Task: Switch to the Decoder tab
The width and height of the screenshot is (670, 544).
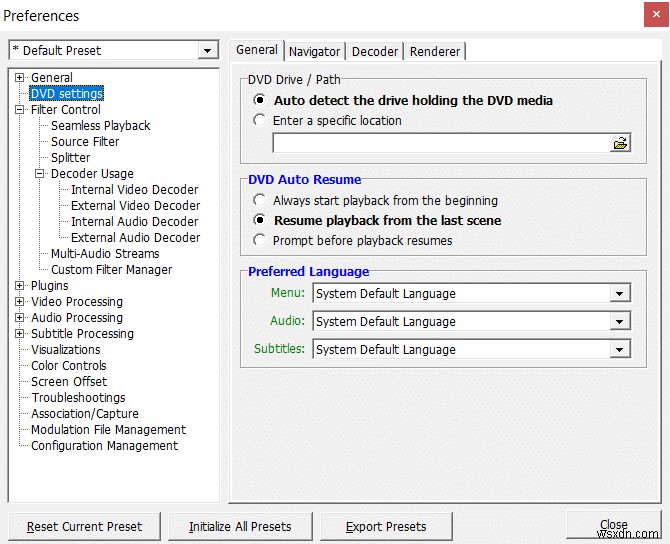Action: click(375, 51)
